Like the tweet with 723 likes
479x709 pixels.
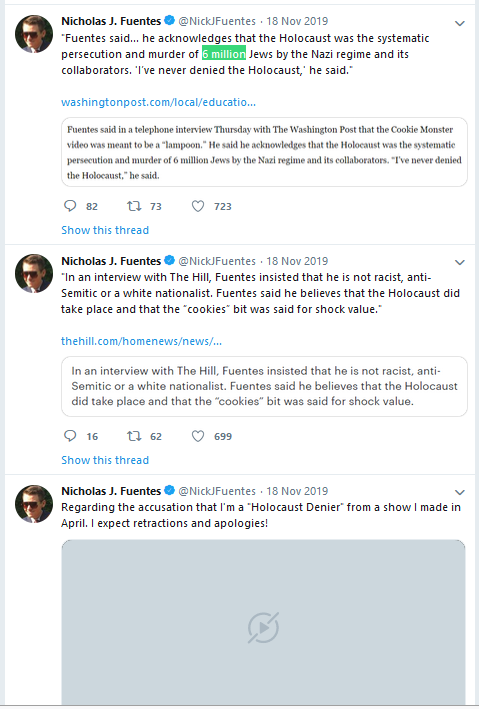coord(198,206)
